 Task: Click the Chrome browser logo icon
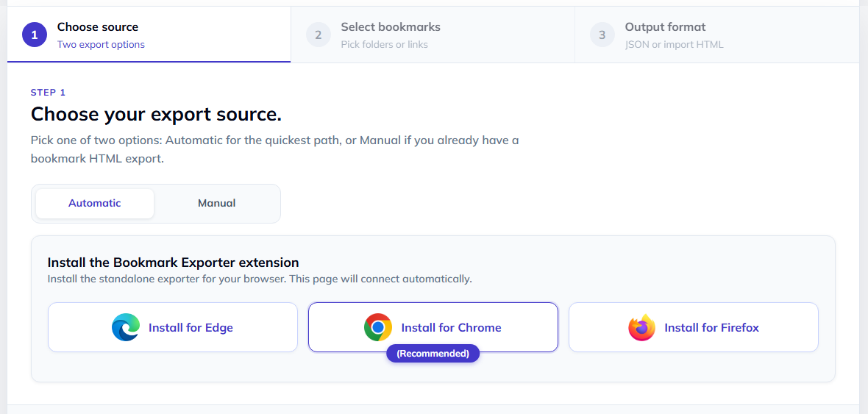[378, 327]
